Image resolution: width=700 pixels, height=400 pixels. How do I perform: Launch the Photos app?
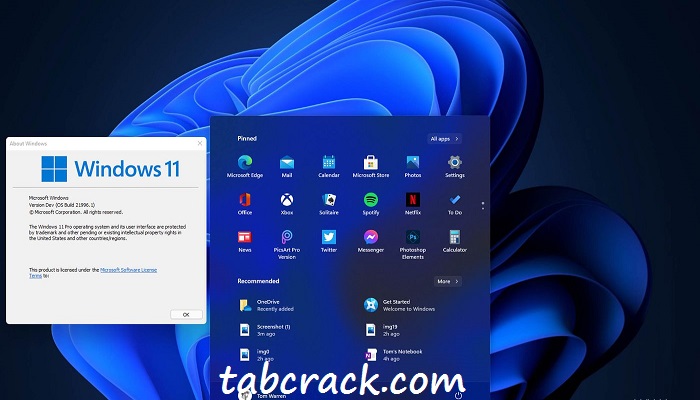[412, 167]
